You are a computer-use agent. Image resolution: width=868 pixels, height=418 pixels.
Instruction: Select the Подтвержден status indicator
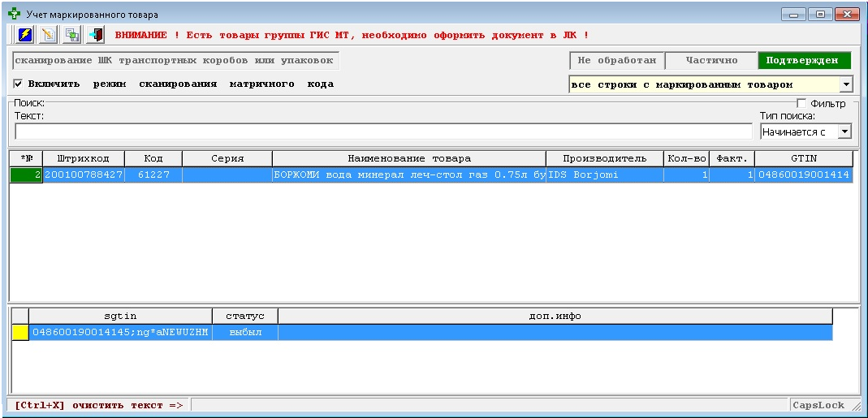(803, 61)
